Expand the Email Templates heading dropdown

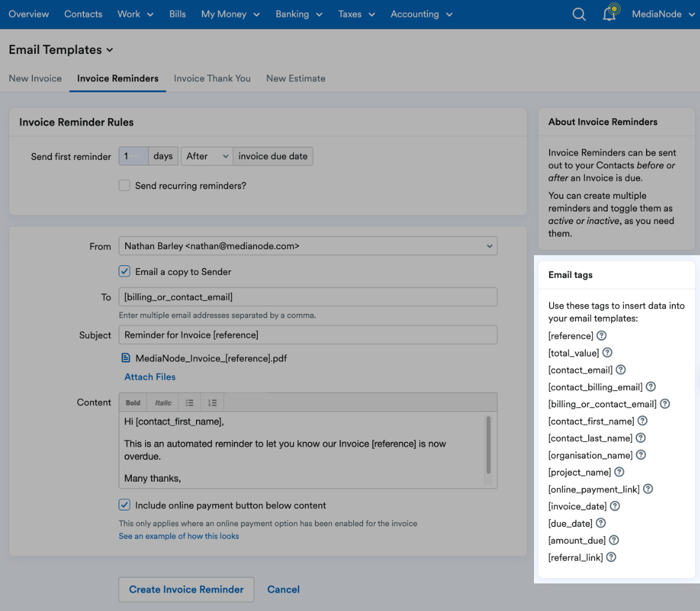coord(109,50)
